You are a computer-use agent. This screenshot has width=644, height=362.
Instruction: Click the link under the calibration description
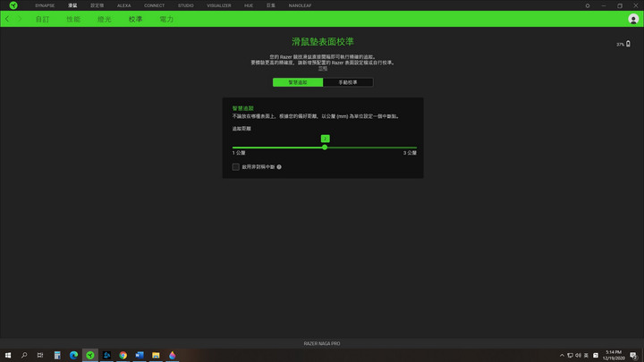(x=323, y=69)
